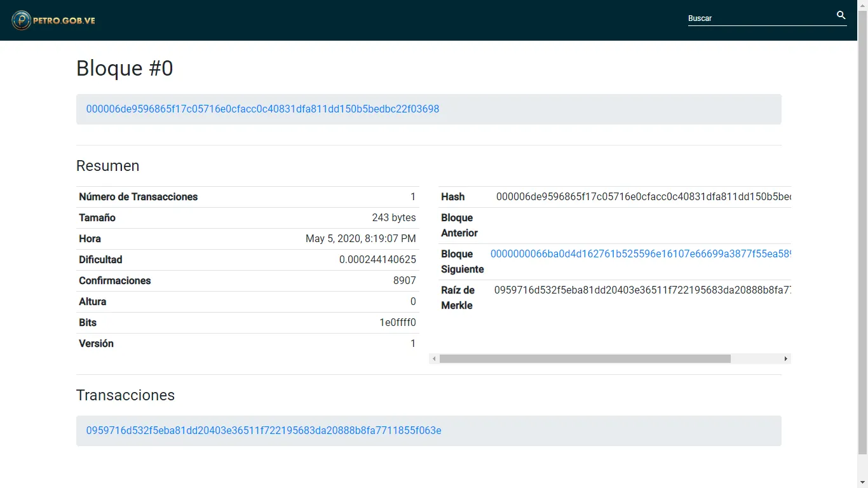Click the Bloque #0 heading
868x488 pixels.
click(x=125, y=68)
